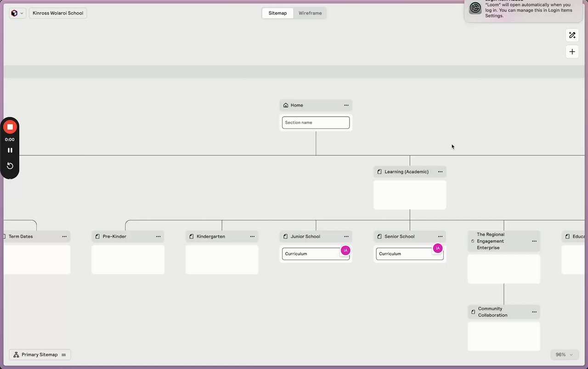
Task: Select the Junior School page title
Action: pyautogui.click(x=305, y=236)
